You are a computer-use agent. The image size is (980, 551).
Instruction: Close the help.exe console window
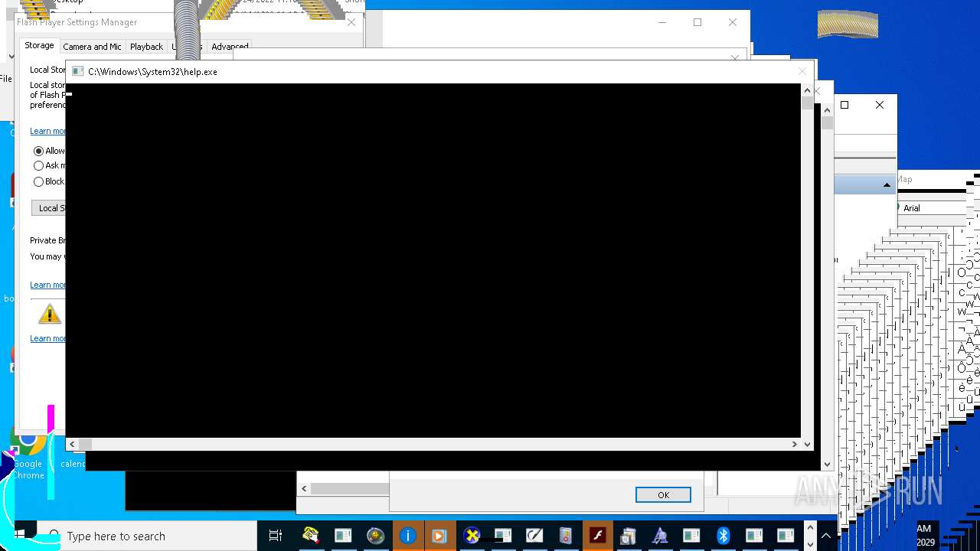click(x=802, y=71)
